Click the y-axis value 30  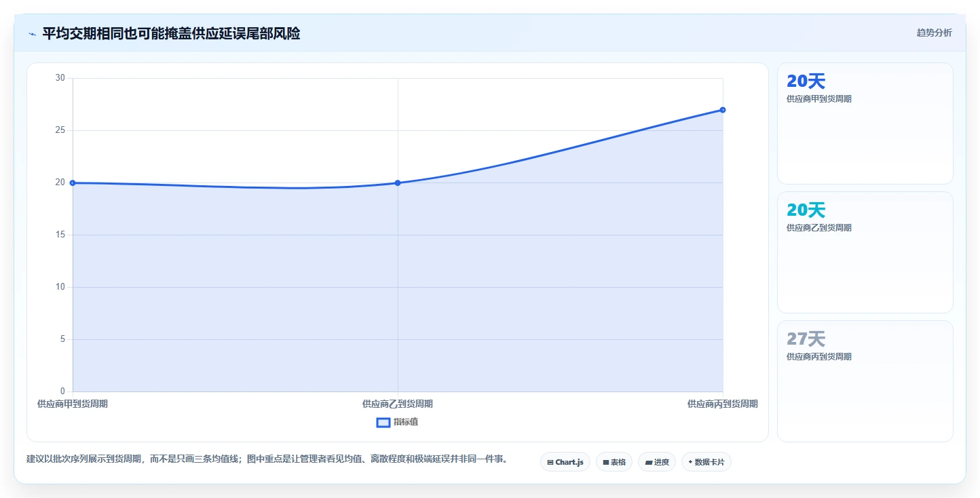(60, 78)
